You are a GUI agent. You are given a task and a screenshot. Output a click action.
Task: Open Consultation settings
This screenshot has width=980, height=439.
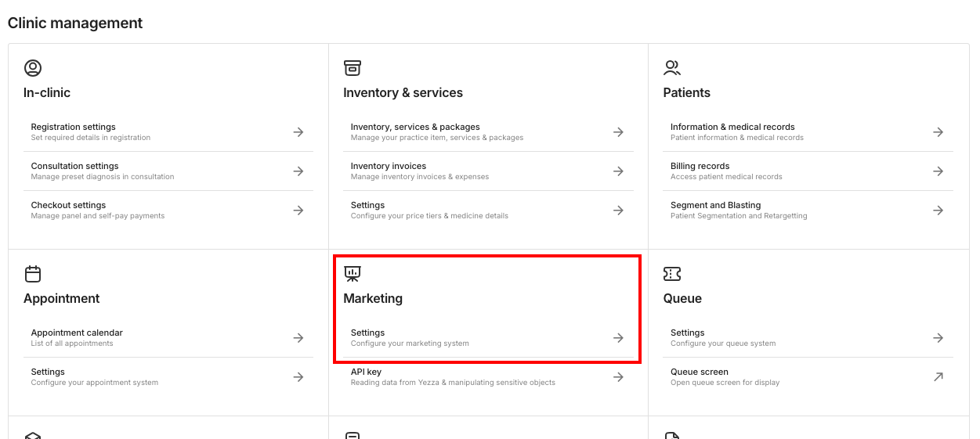click(x=168, y=171)
